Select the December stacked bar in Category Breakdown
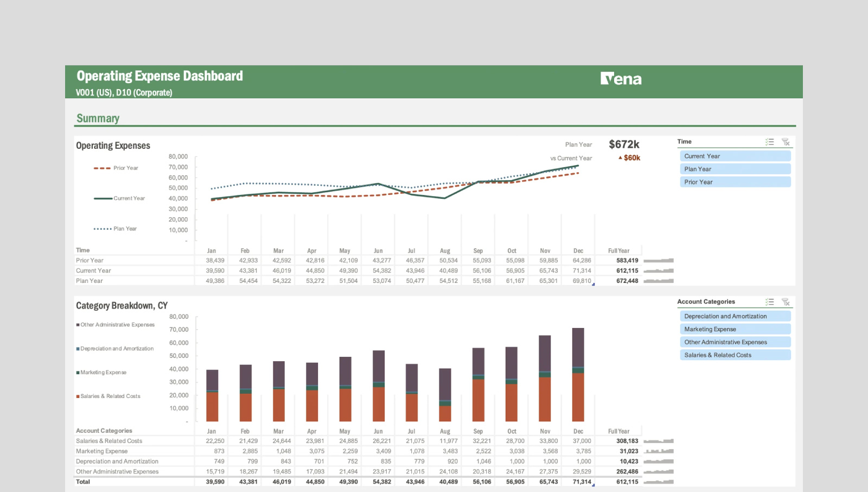Screen dimensions: 868x492 [x=578, y=375]
